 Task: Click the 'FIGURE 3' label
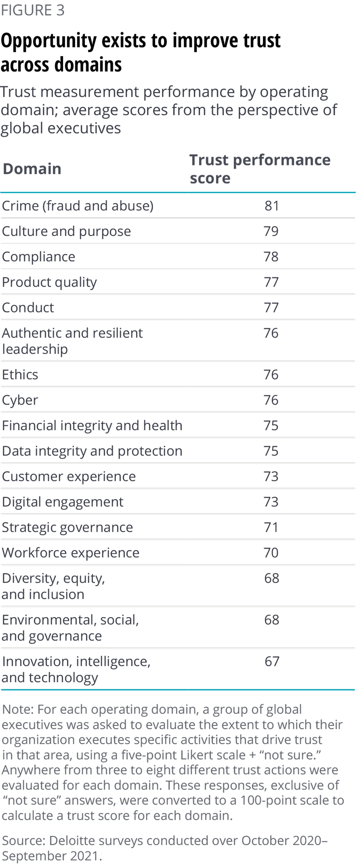(x=33, y=10)
